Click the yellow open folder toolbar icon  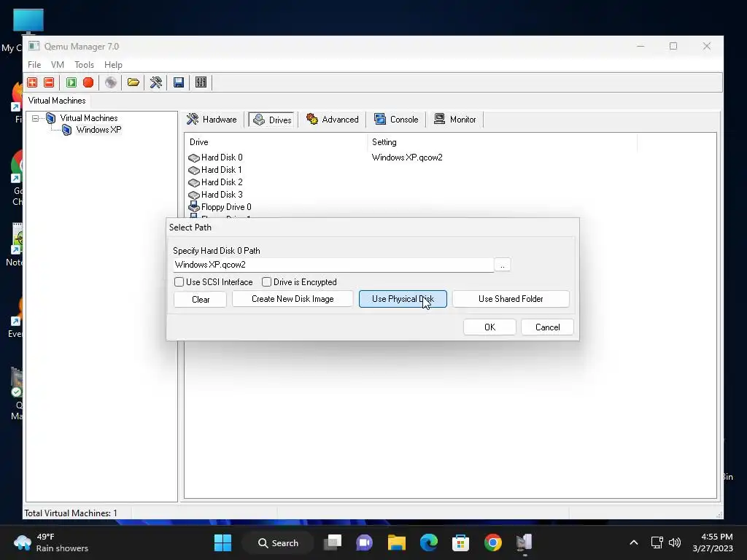[133, 82]
